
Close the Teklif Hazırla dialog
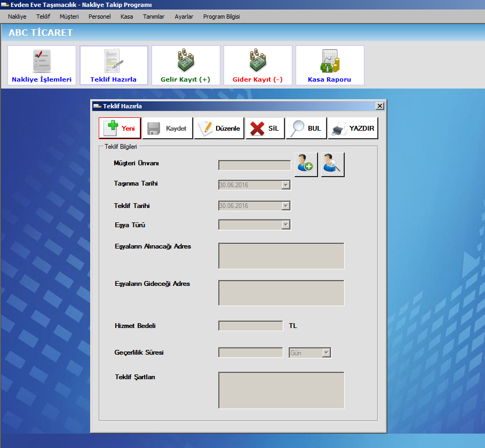(x=380, y=106)
